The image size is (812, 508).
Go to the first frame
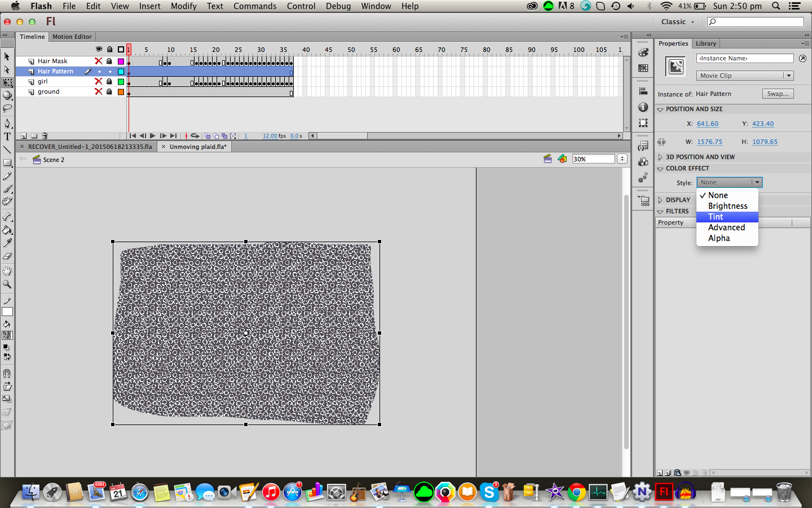tap(133, 136)
